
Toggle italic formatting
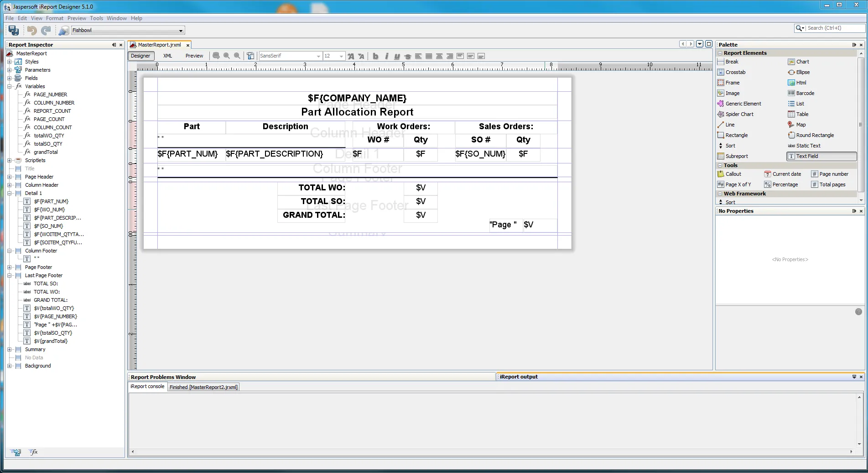click(386, 56)
